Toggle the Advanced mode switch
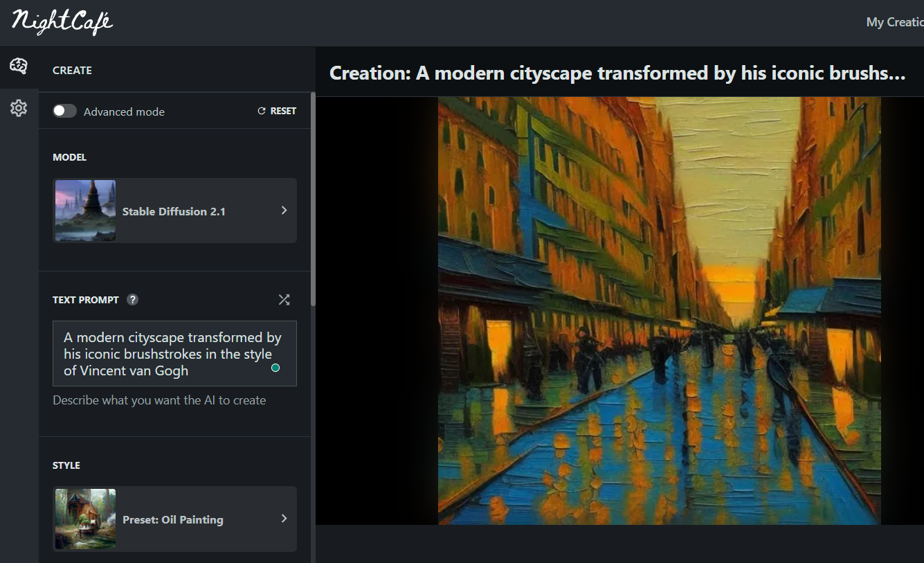 (x=65, y=111)
